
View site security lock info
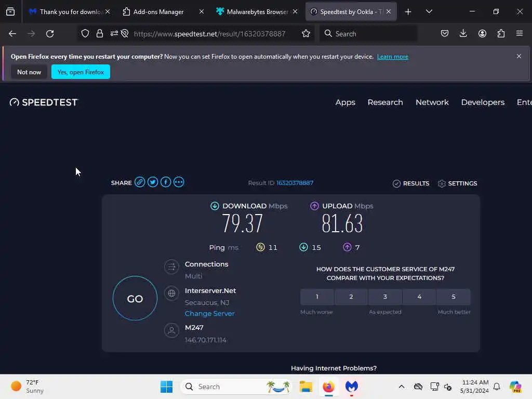(99, 34)
